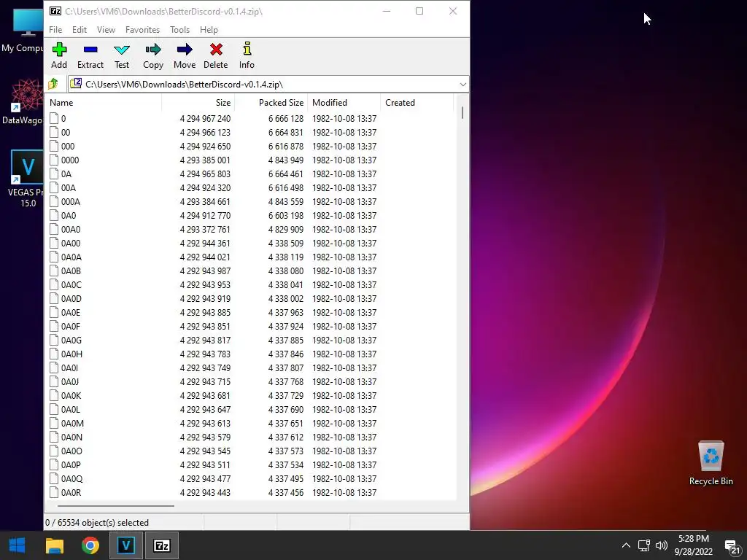Image resolution: width=747 pixels, height=560 pixels.
Task: Open the Help menu
Action: [x=209, y=29]
